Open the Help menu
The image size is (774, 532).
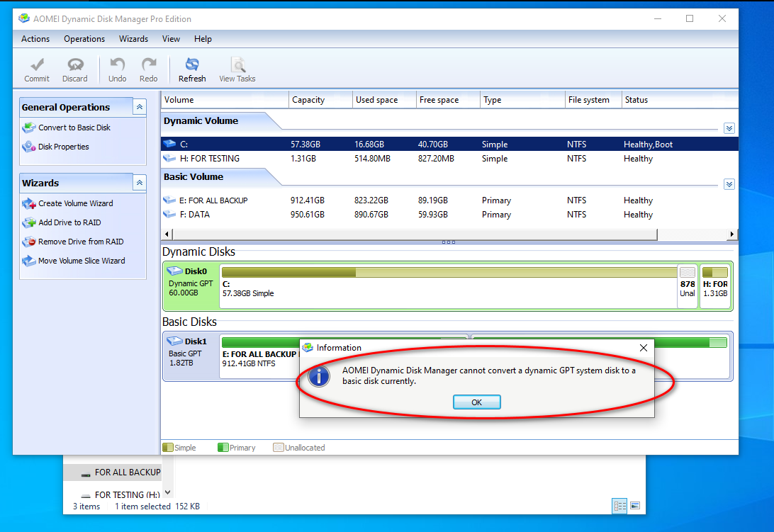coord(203,39)
